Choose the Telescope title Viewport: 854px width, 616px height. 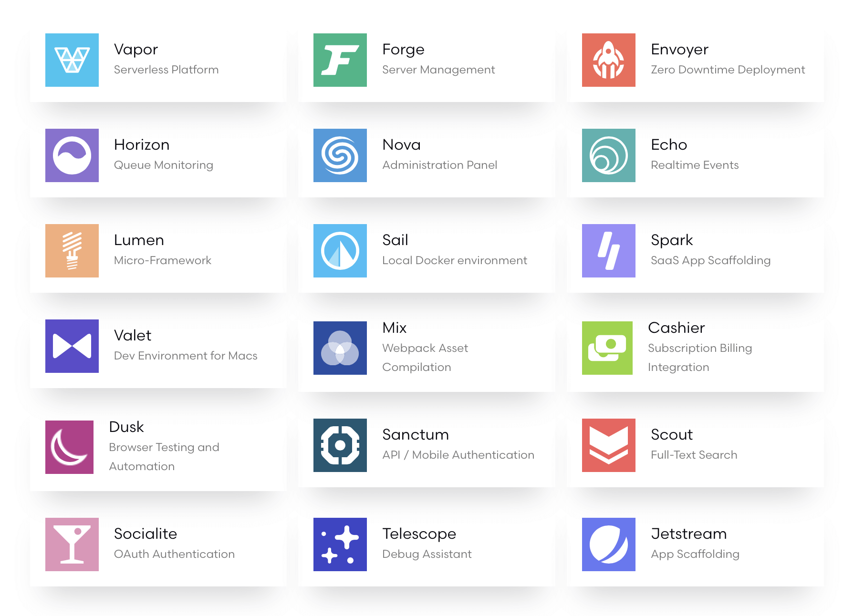click(x=419, y=534)
